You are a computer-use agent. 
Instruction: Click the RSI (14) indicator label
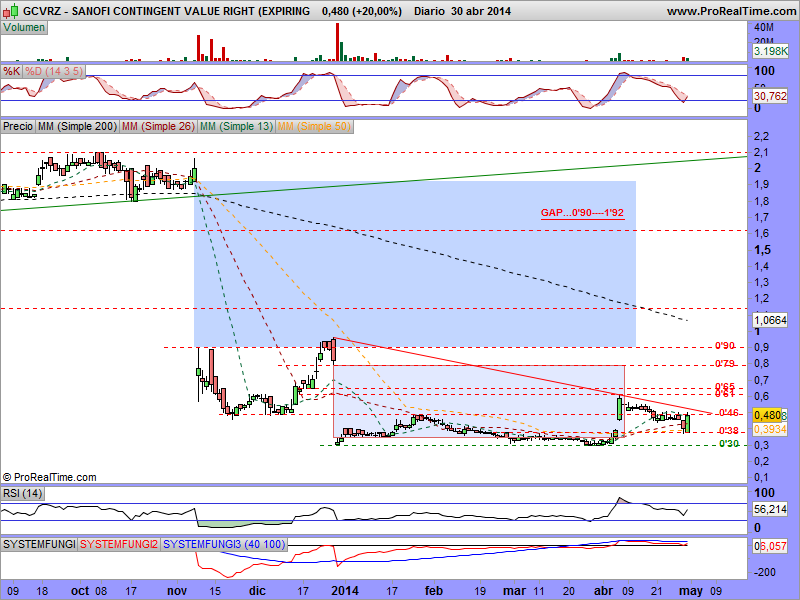coord(22,493)
